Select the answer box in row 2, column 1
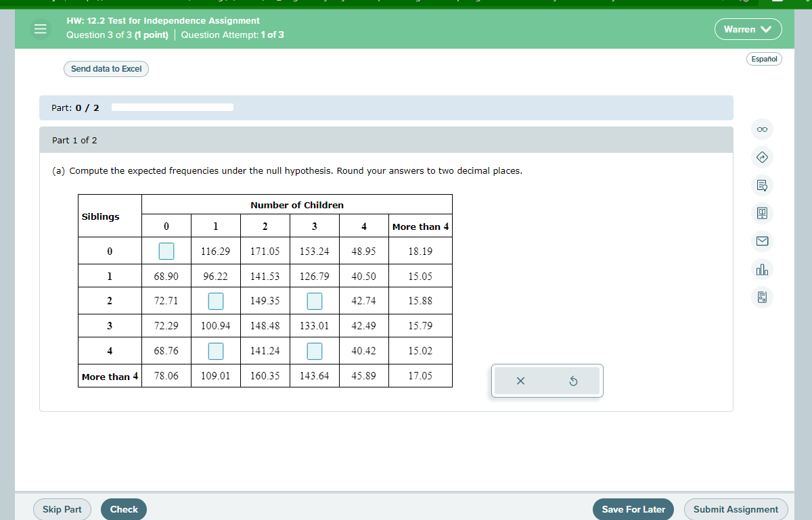812x520 pixels. pyautogui.click(x=215, y=301)
